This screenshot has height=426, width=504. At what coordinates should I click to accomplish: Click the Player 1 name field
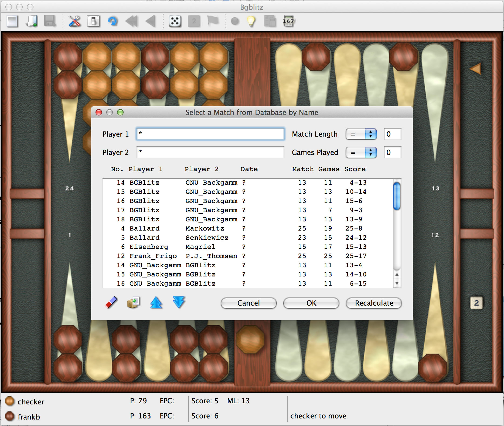(210, 134)
